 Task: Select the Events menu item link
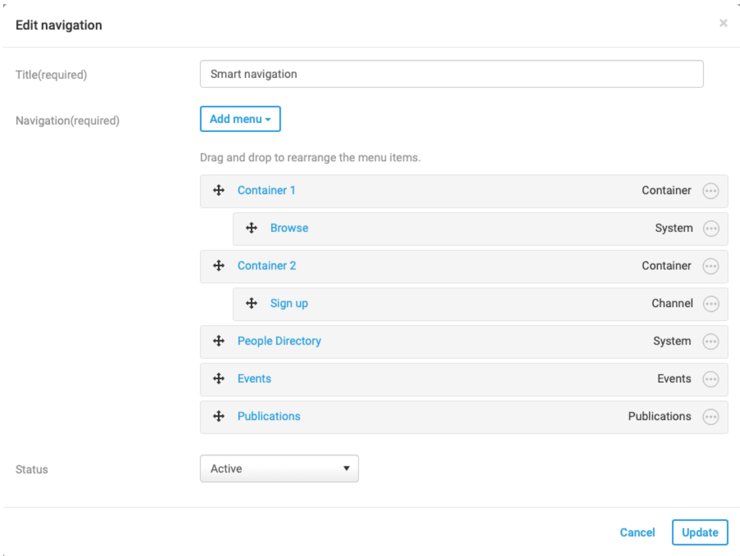click(x=254, y=379)
